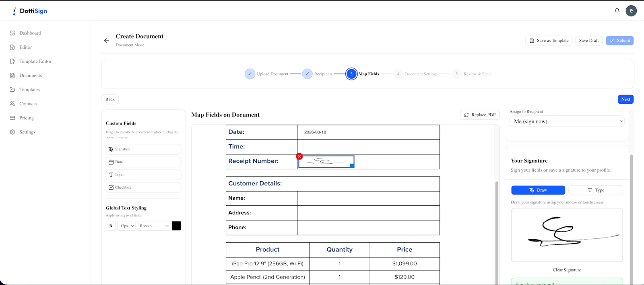Open the user avatar menu

tap(631, 11)
